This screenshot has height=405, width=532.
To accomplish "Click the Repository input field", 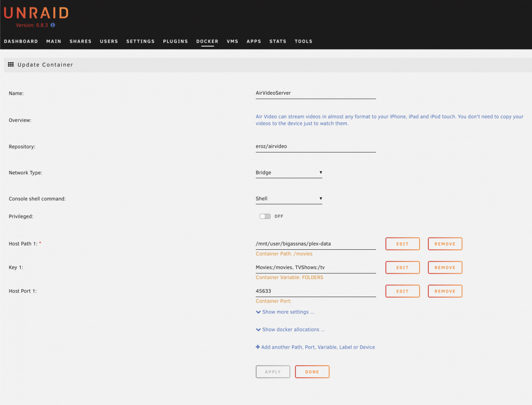I will tap(315, 146).
